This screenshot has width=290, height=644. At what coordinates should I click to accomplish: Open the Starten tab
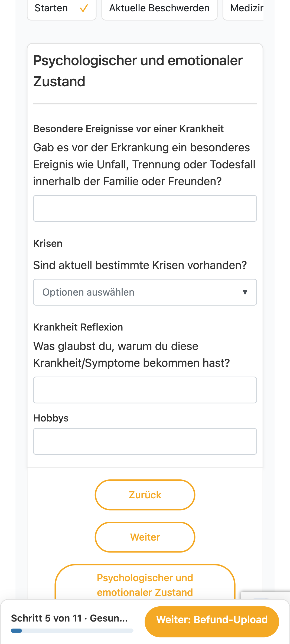[62, 9]
